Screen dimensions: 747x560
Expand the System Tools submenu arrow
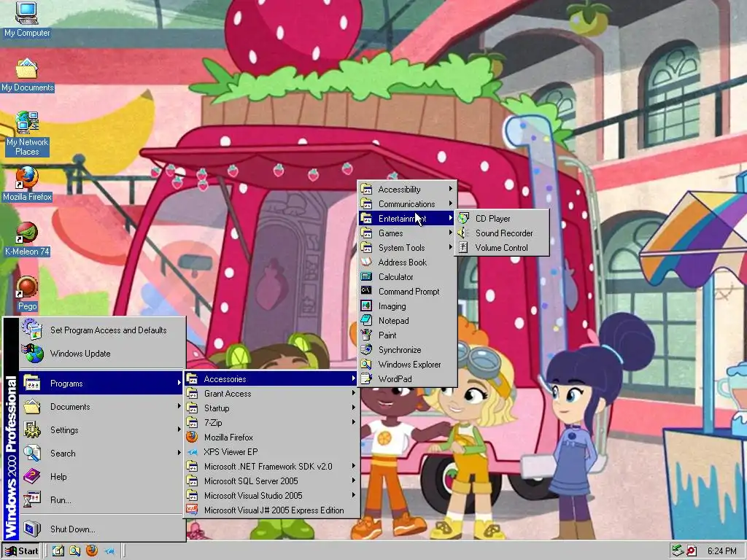pos(450,248)
